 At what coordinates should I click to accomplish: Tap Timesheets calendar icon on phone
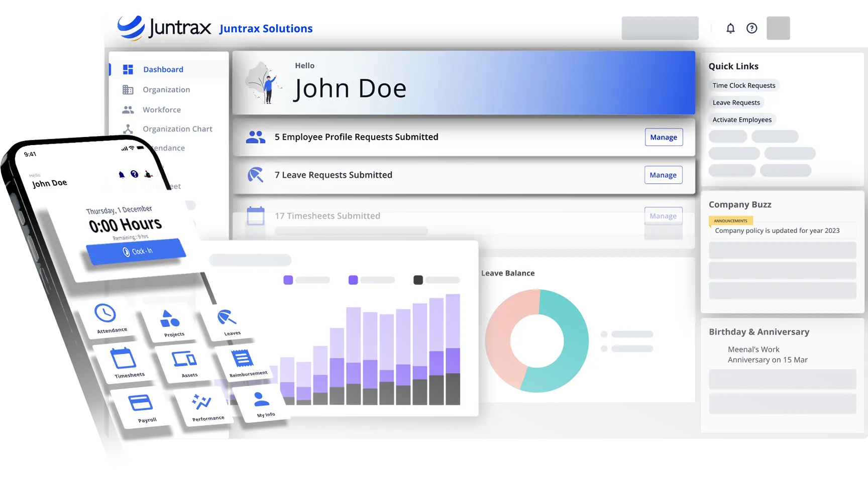(123, 358)
